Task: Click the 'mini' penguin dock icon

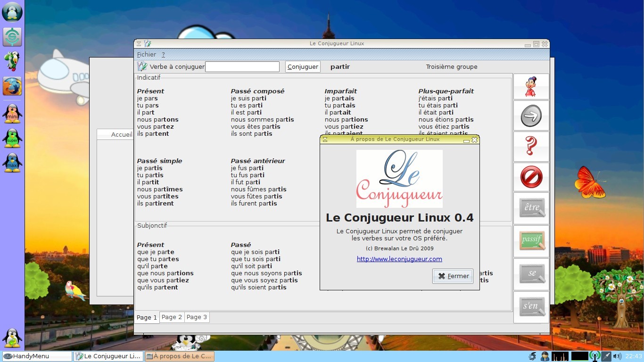Action: (12, 114)
